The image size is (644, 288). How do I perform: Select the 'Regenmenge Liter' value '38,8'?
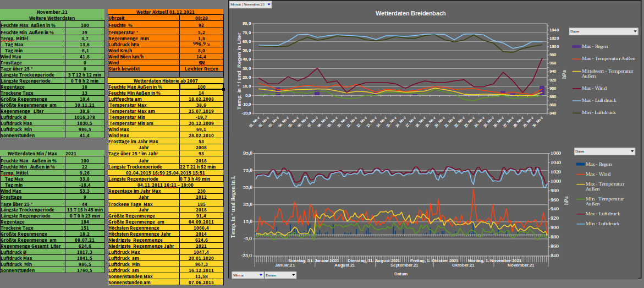click(85, 111)
